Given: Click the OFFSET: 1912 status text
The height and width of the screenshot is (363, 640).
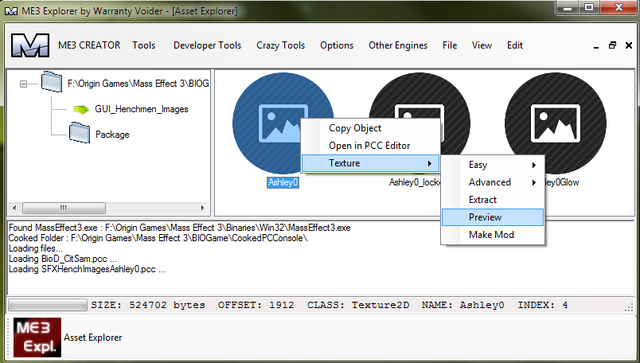Looking at the screenshot, I should pyautogui.click(x=256, y=305).
